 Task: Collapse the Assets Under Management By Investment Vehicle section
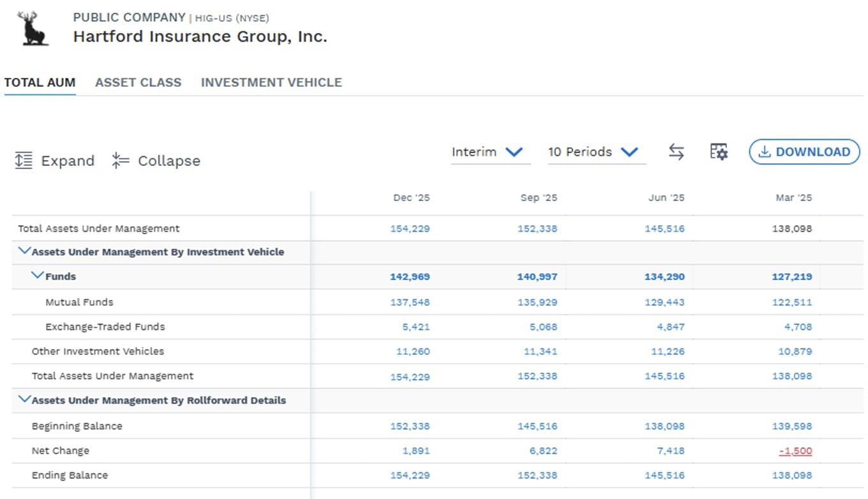coord(25,251)
